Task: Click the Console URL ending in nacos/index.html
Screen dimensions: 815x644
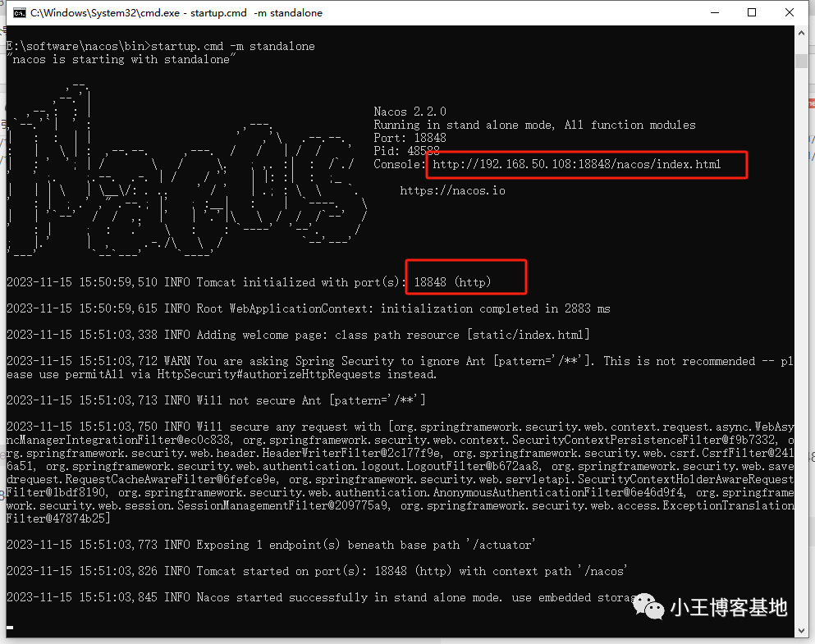Action: point(577,164)
